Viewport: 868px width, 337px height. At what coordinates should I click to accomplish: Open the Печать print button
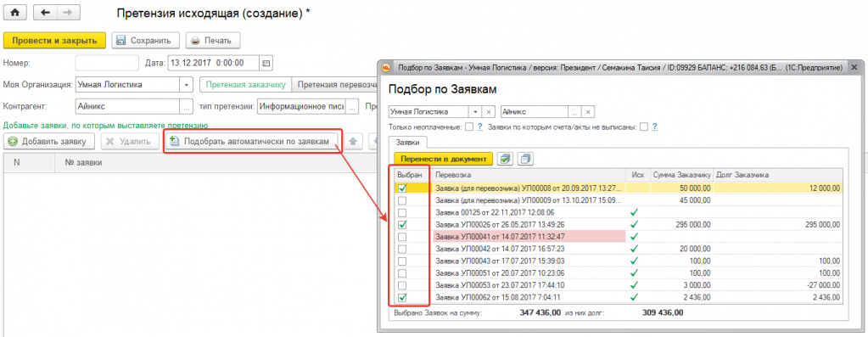[x=213, y=41]
